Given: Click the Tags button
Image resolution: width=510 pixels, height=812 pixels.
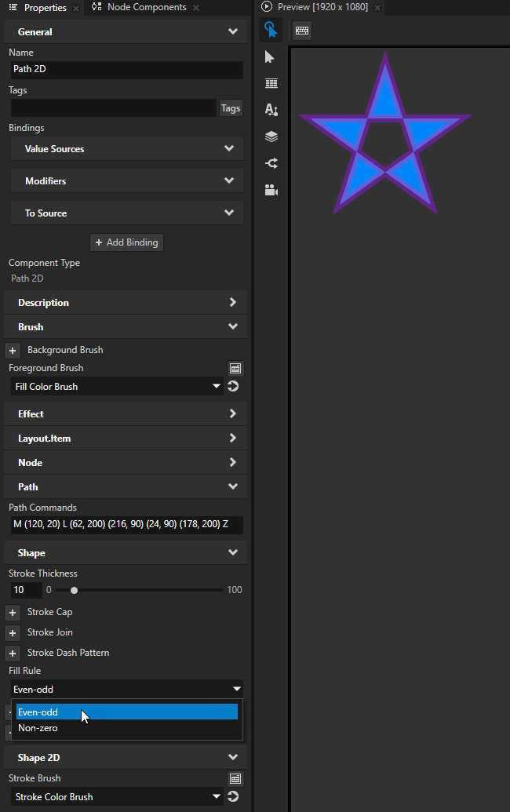Looking at the screenshot, I should coord(231,108).
